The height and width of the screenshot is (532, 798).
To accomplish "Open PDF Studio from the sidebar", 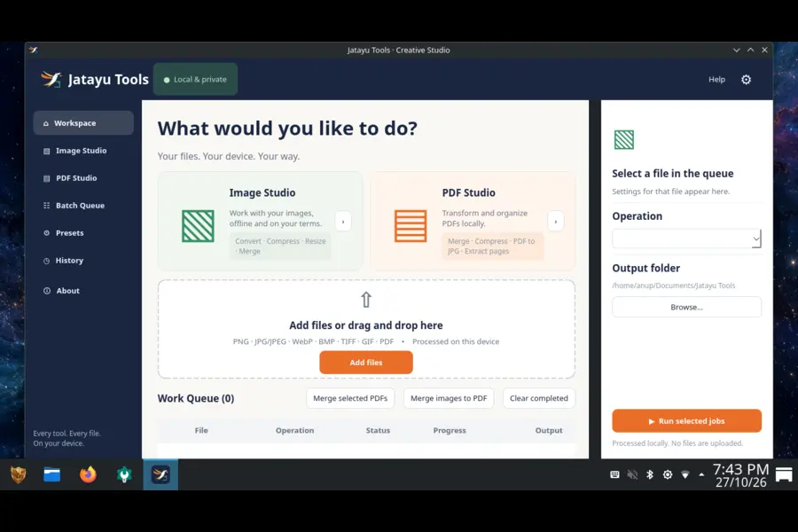I will 83,178.
